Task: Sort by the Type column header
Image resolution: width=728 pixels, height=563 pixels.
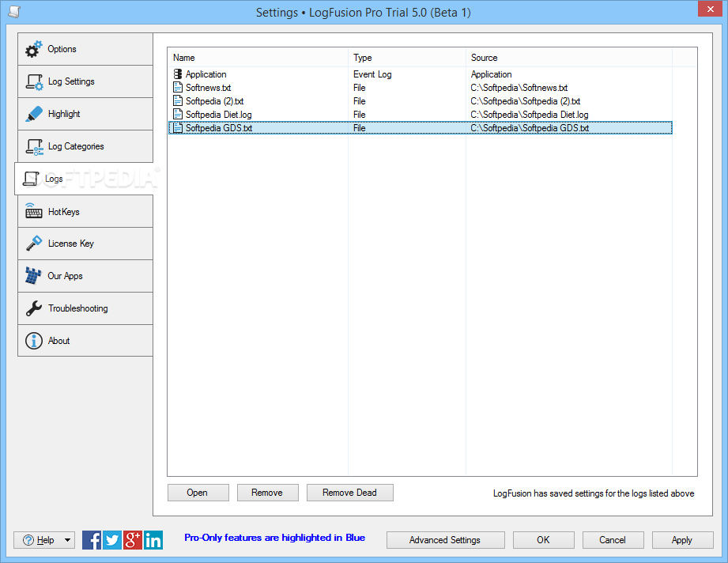Action: [407, 58]
